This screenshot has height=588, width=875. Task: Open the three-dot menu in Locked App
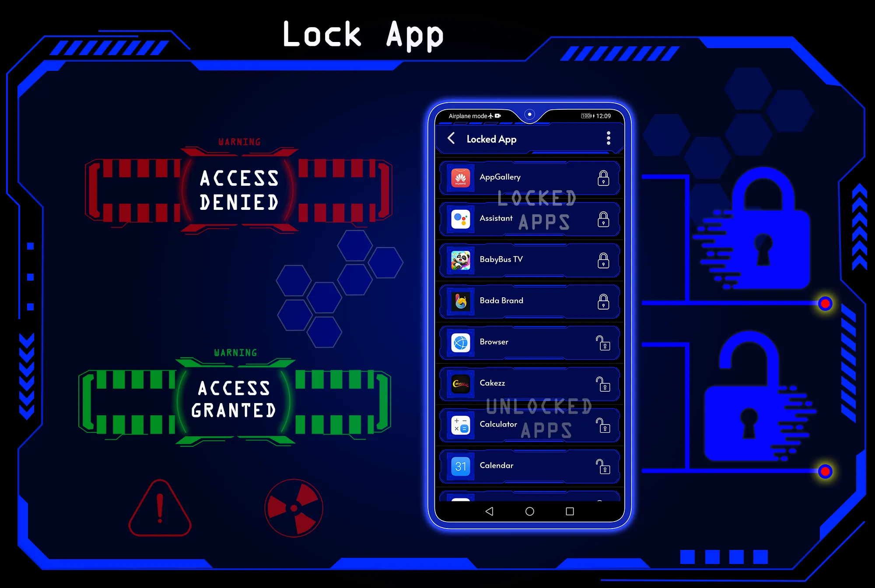609,139
